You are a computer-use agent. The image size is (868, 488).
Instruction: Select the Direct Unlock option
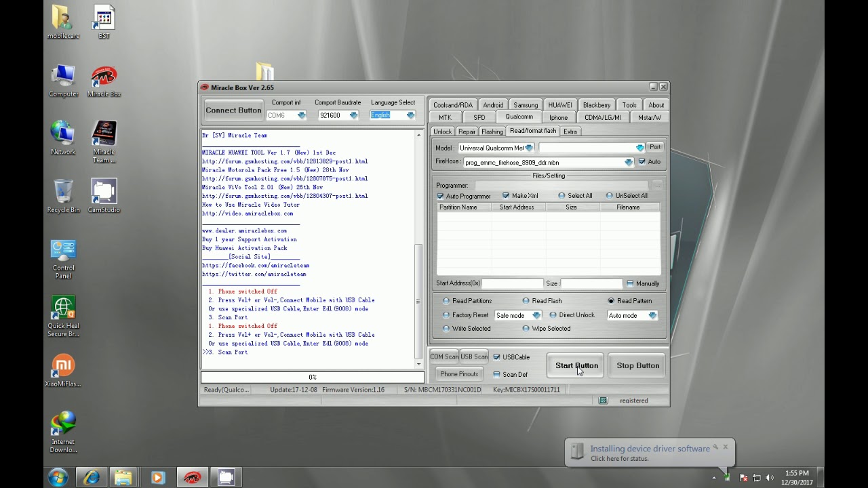pos(553,315)
